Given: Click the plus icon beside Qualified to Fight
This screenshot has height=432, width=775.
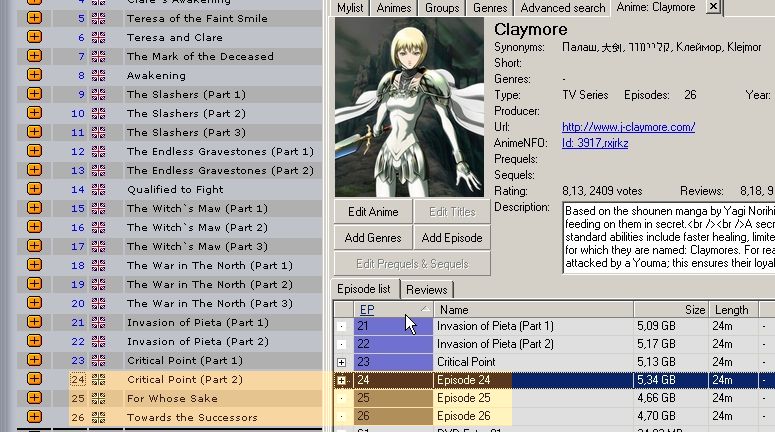Looking at the screenshot, I should (x=34, y=189).
